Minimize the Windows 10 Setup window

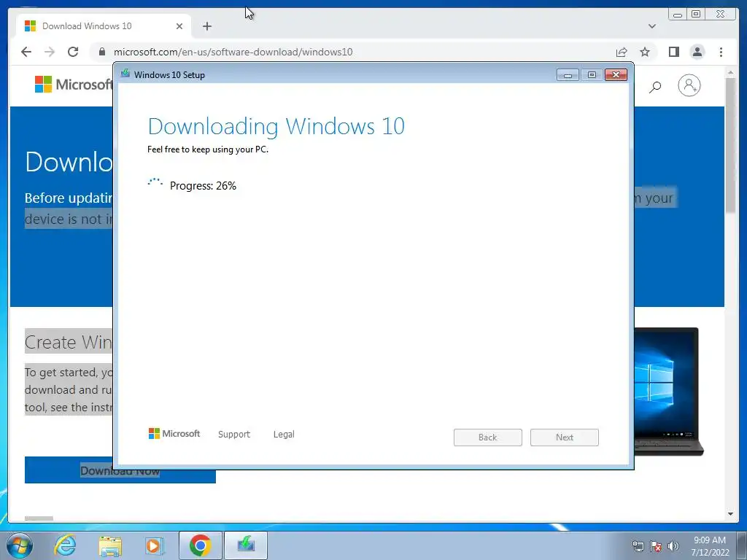[x=568, y=75]
